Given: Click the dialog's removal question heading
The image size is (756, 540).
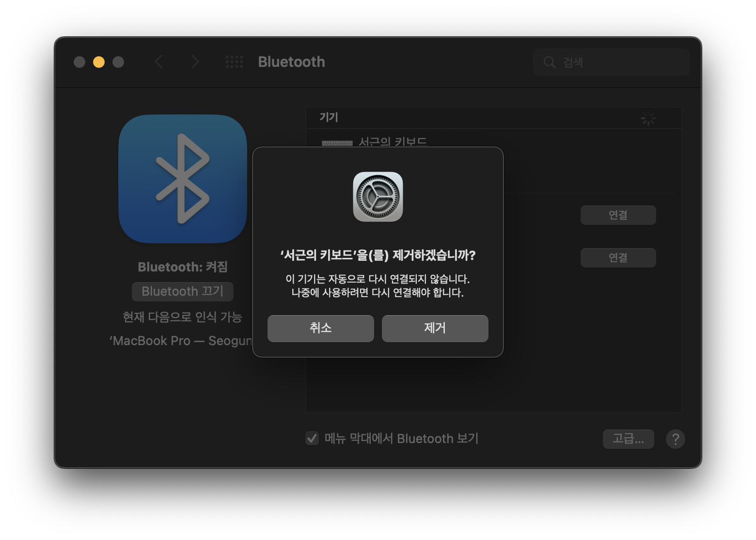Looking at the screenshot, I should 378,255.
